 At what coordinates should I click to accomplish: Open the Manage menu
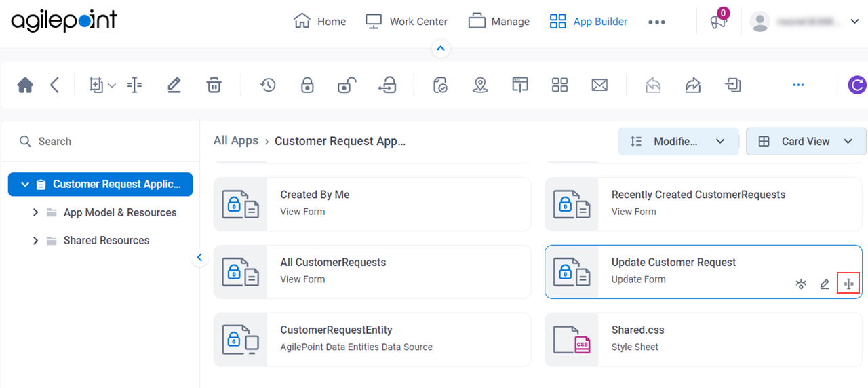tap(499, 22)
